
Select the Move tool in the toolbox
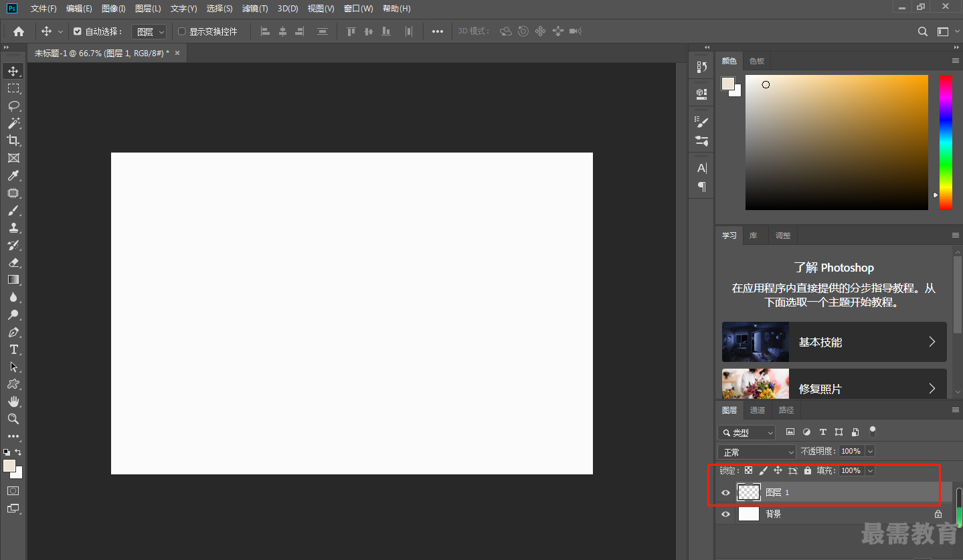[x=13, y=71]
